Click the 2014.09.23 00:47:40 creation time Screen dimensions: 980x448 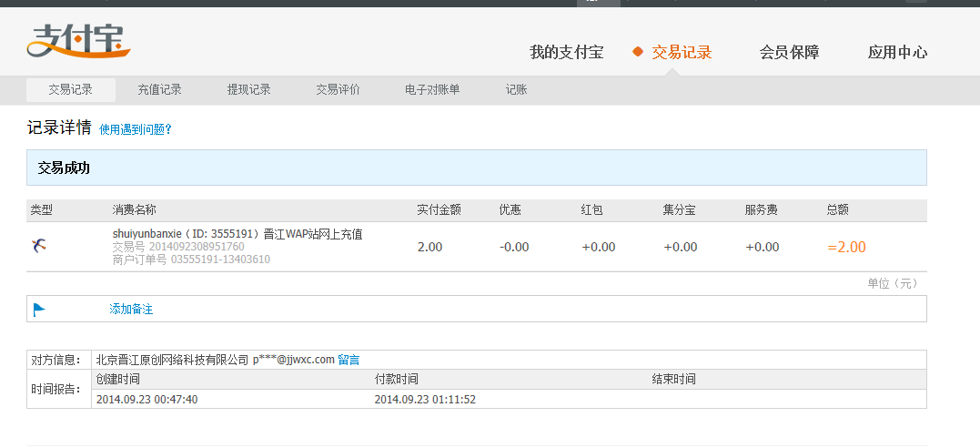[146, 399]
